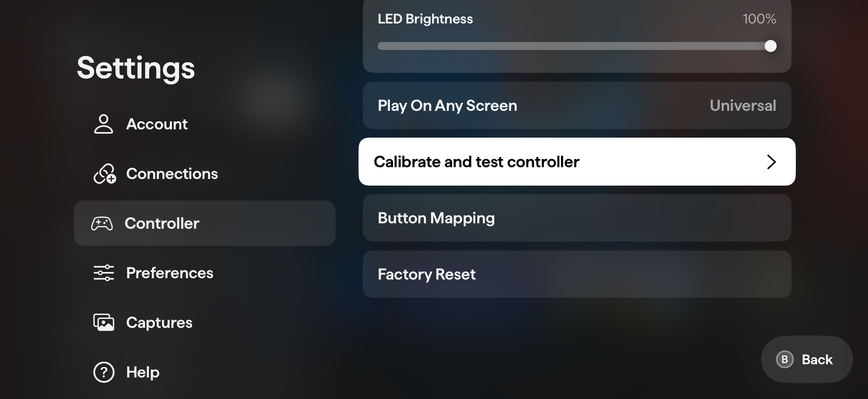868x399 pixels.
Task: Open Calibrate and test controller
Action: pos(577,162)
